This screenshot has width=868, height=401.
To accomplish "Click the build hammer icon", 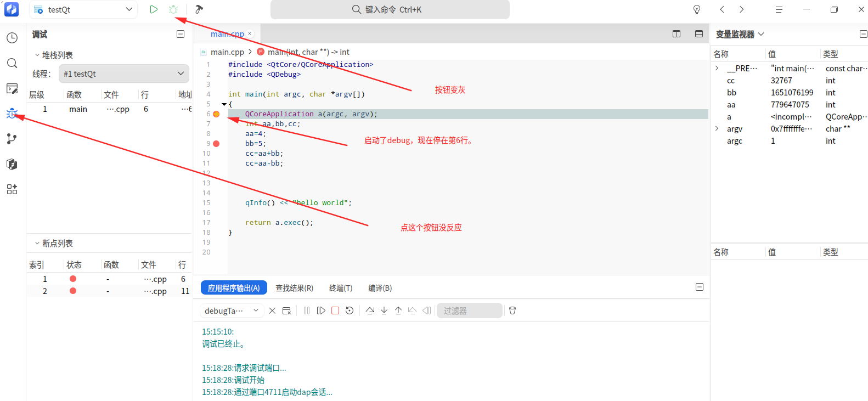I will (x=199, y=9).
